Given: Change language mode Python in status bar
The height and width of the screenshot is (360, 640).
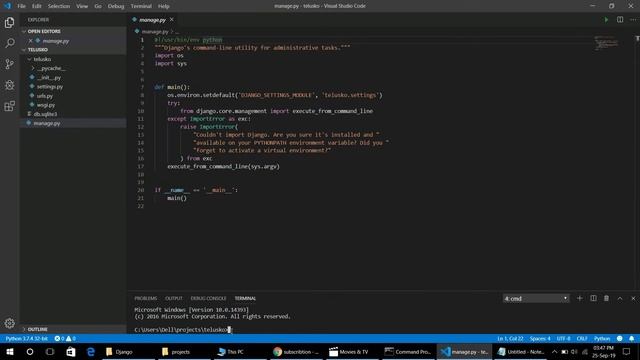Looking at the screenshot, I should pyautogui.click(x=602, y=338).
